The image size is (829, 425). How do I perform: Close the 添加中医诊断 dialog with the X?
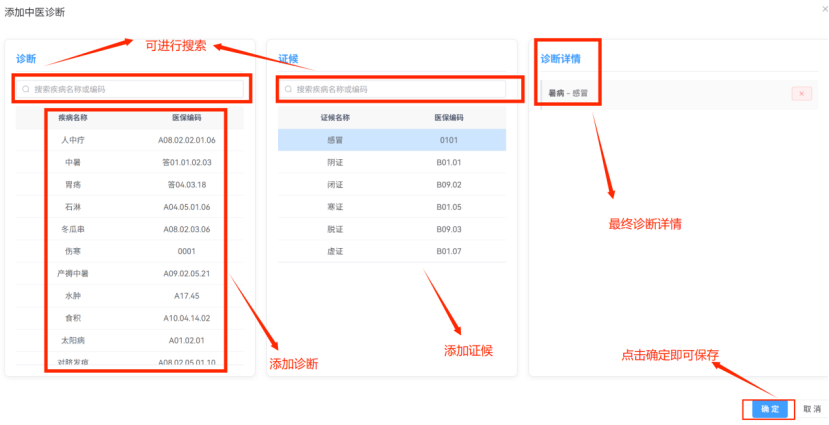824,8
